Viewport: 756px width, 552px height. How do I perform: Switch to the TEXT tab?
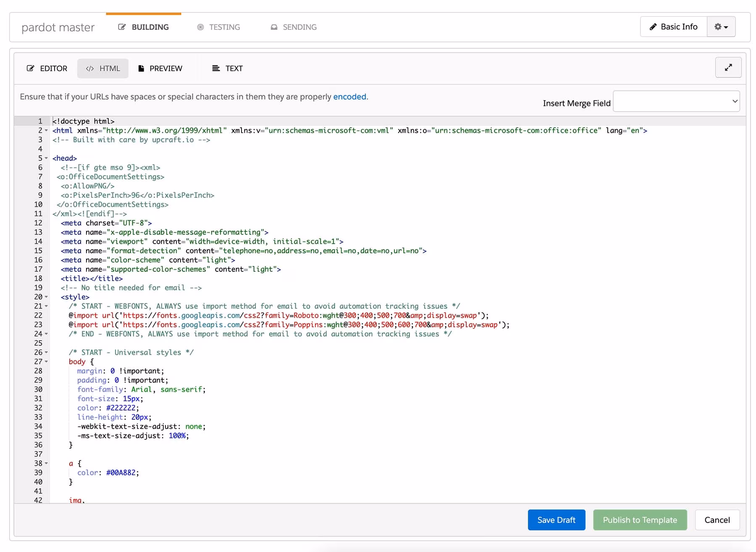(227, 68)
